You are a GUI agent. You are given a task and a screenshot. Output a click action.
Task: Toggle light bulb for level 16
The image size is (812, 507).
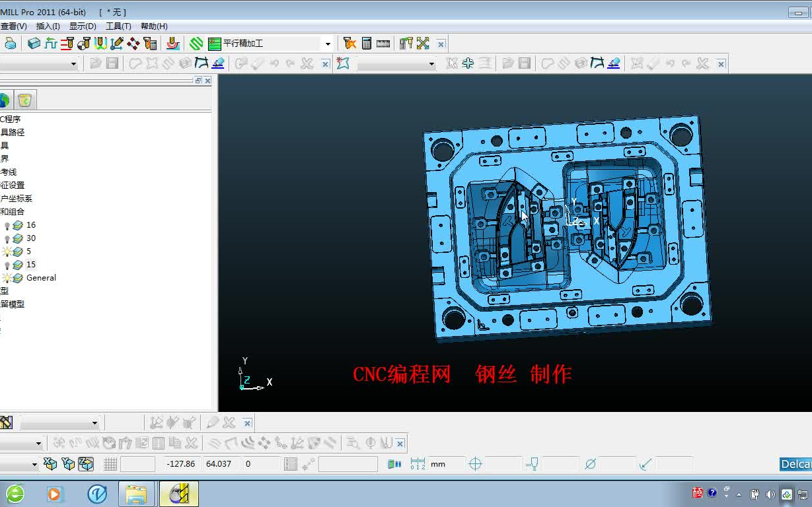click(x=7, y=225)
